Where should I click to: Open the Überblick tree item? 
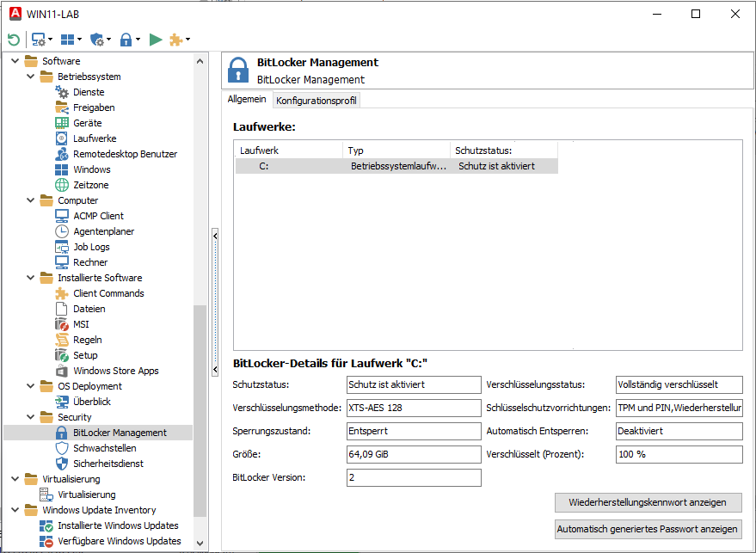(x=92, y=402)
